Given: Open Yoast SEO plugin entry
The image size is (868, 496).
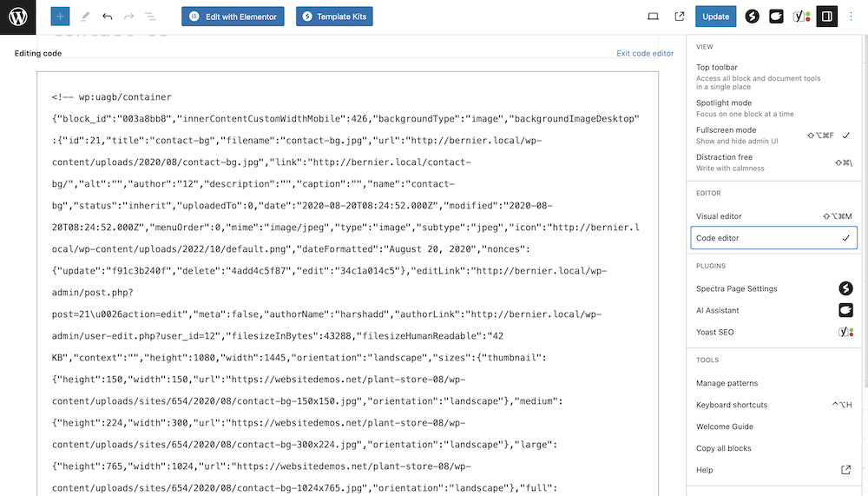Looking at the screenshot, I should click(774, 332).
